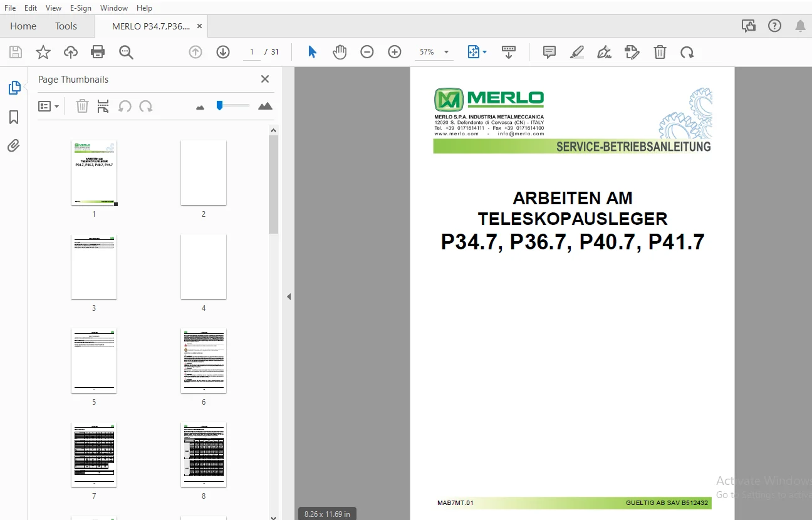Open the Find text search tool
Viewport: 812px width, 520px height.
pyautogui.click(x=126, y=52)
